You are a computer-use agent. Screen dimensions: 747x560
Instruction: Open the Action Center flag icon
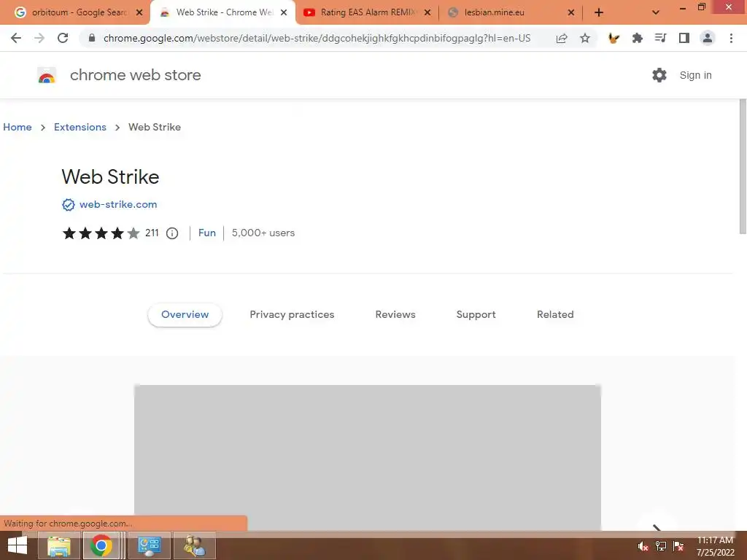click(x=678, y=546)
